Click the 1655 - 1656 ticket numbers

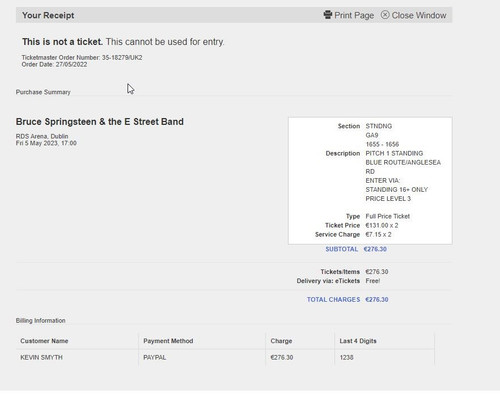382,144
